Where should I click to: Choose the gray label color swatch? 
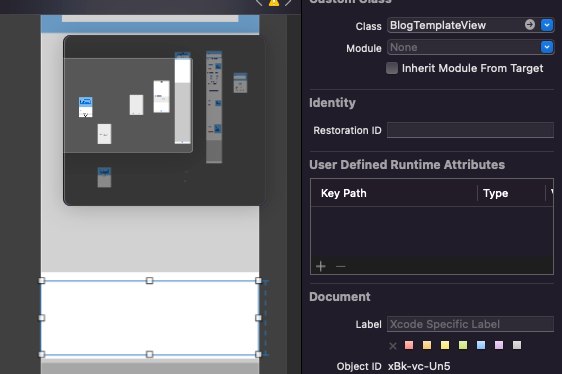pos(517,345)
